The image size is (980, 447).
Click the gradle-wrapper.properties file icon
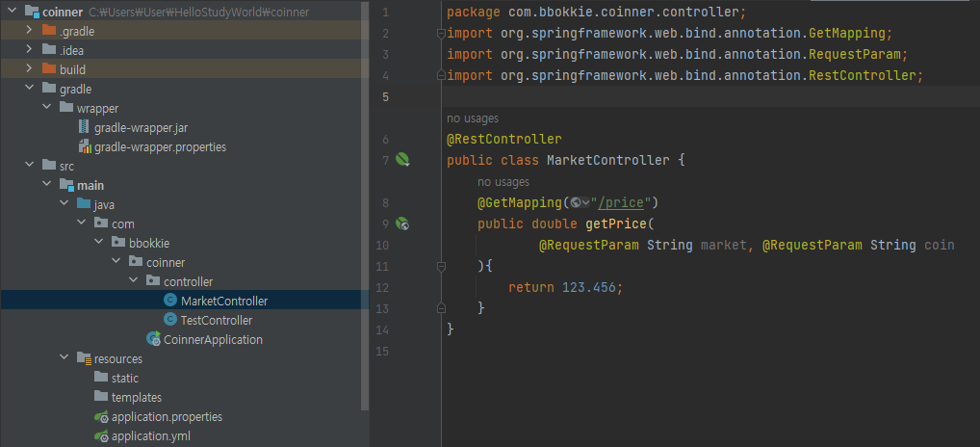[x=85, y=147]
